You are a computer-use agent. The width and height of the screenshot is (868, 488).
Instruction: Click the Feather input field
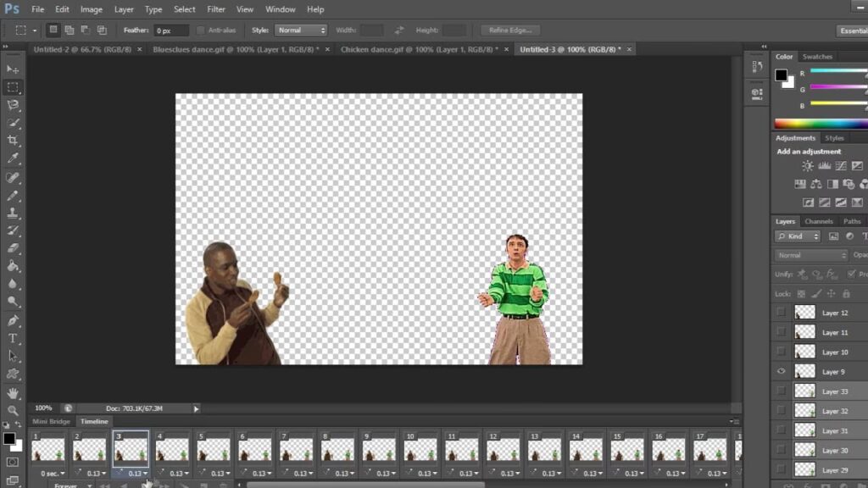pos(170,30)
